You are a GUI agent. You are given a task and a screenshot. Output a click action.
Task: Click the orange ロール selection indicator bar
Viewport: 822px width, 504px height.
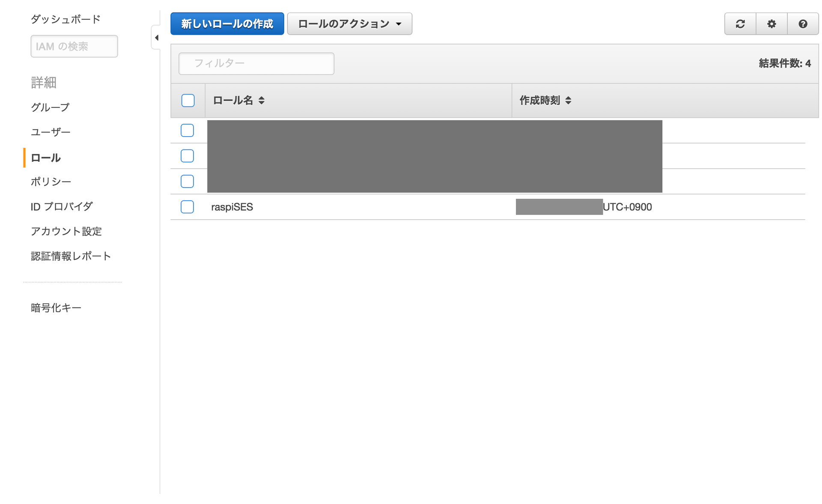(25, 158)
